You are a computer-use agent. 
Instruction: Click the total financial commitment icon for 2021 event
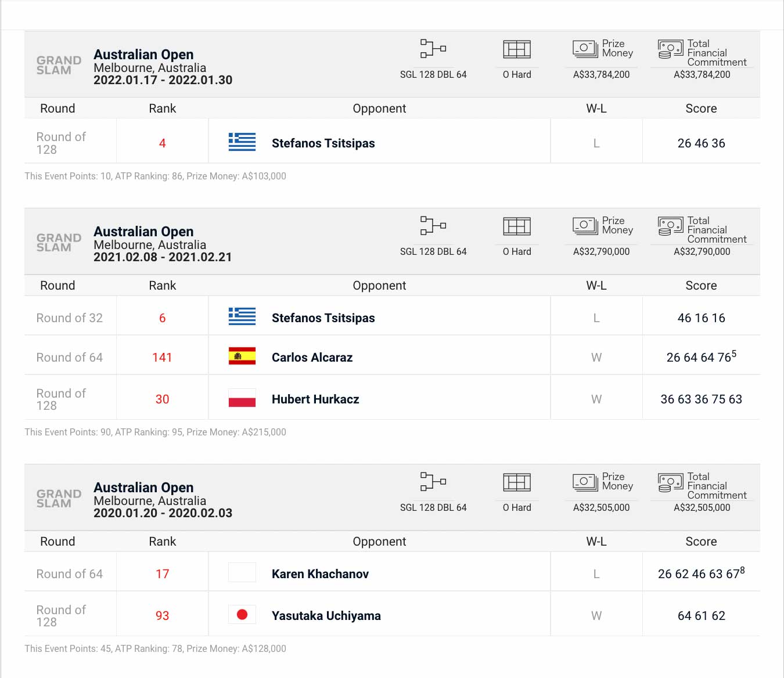pyautogui.click(x=671, y=226)
